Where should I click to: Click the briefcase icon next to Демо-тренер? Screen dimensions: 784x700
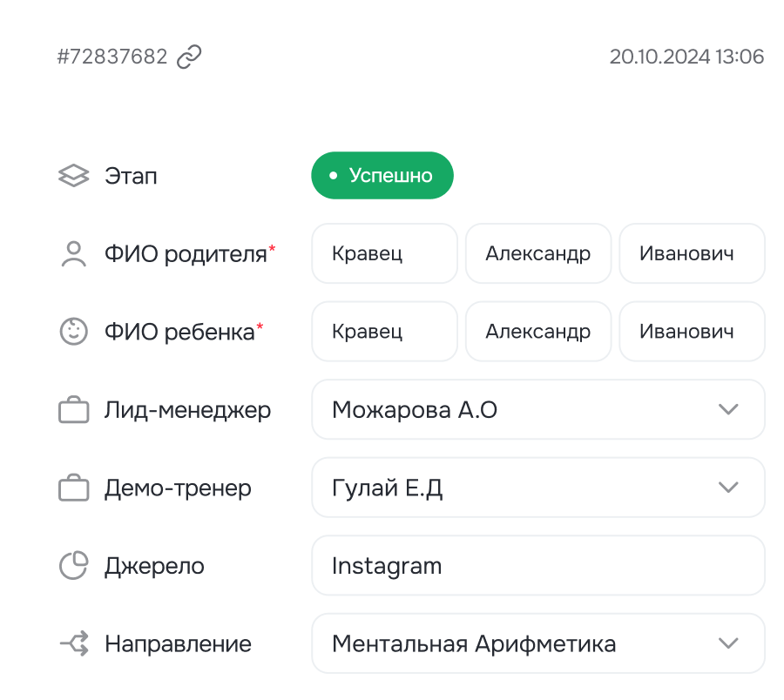(x=74, y=488)
